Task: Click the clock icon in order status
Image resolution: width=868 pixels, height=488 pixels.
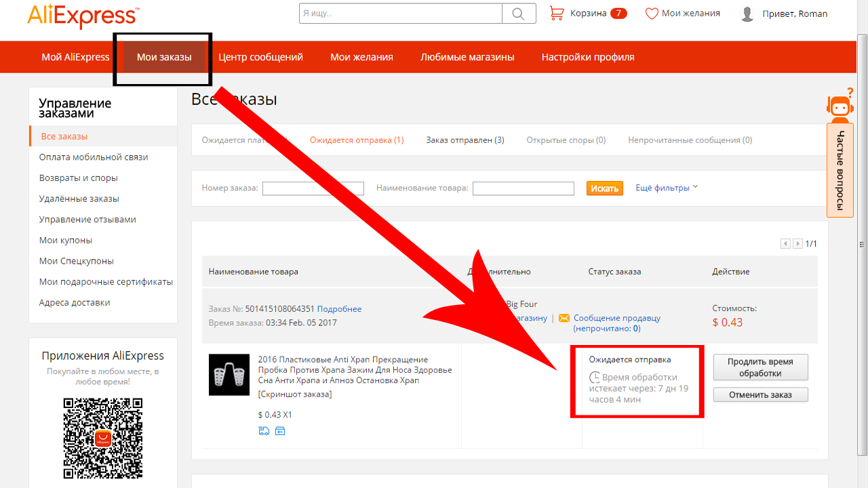Action: point(594,378)
